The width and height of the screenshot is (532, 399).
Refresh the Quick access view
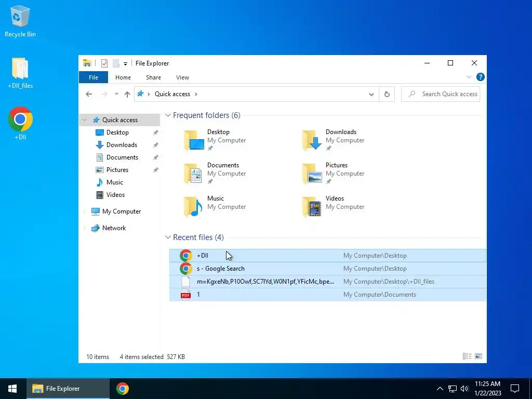tap(387, 95)
